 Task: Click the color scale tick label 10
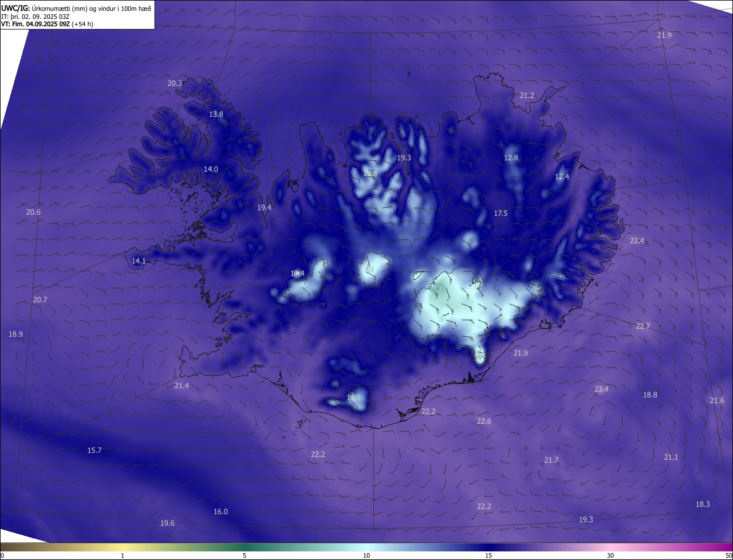pos(366,555)
